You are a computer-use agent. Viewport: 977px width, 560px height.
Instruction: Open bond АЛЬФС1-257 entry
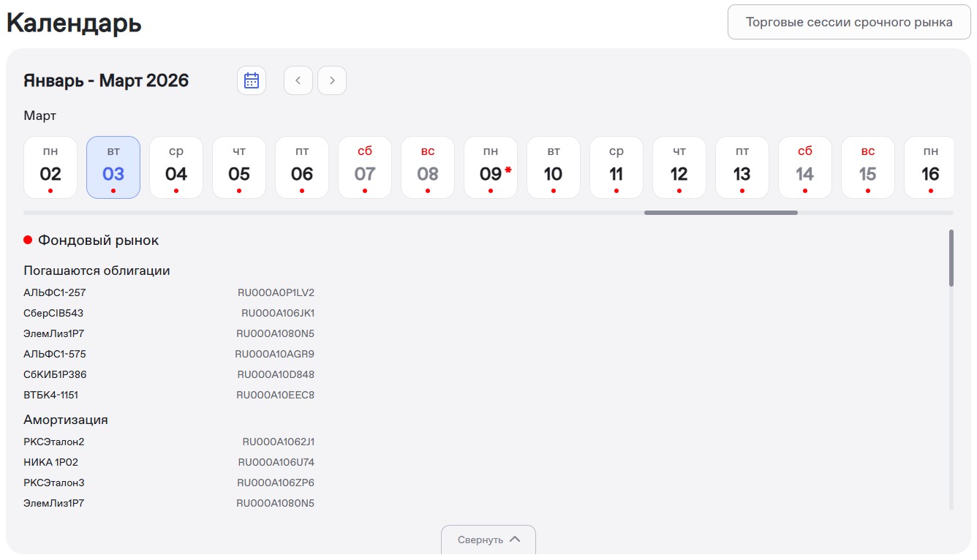(x=55, y=292)
